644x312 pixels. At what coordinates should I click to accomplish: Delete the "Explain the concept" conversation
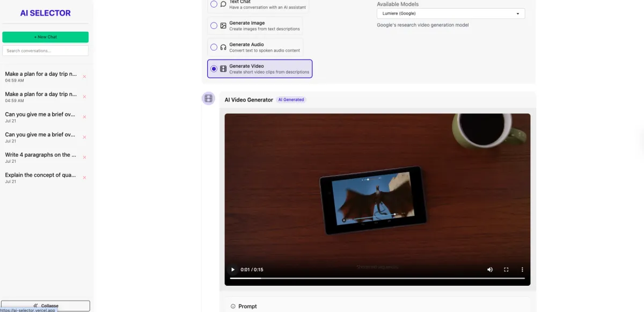click(84, 178)
